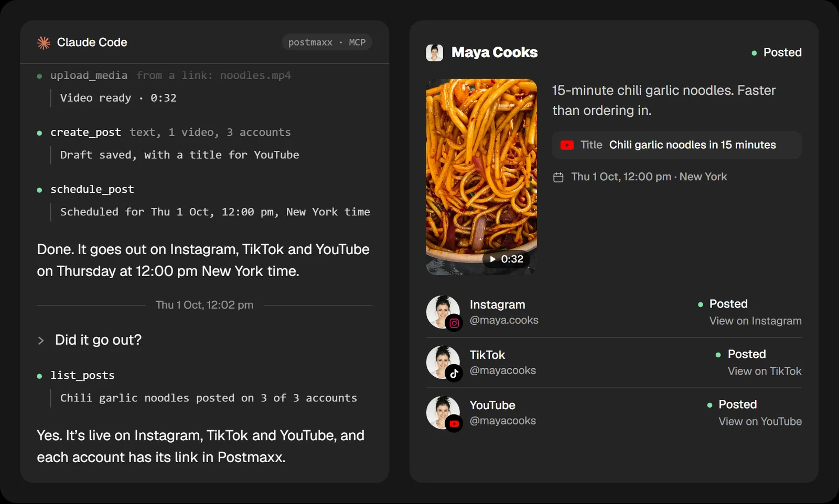Click the 'Video ready · 0:32' result

(x=118, y=98)
